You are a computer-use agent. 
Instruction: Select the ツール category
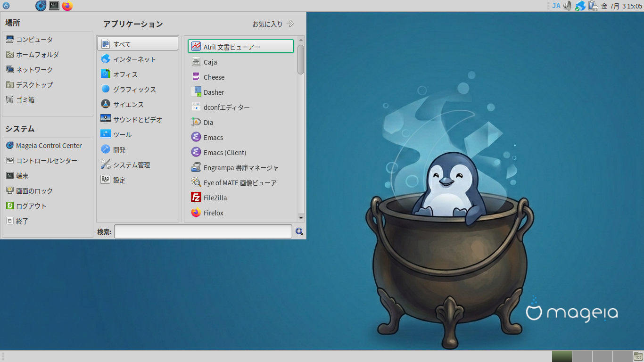click(x=138, y=134)
